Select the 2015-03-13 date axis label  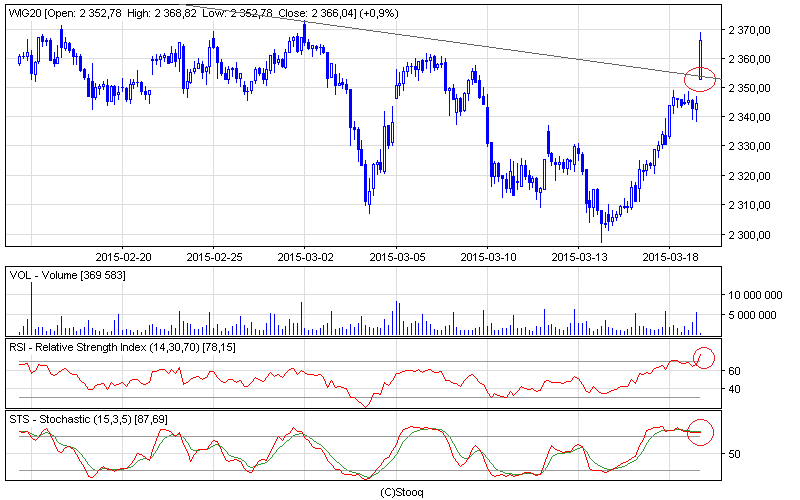(x=579, y=257)
